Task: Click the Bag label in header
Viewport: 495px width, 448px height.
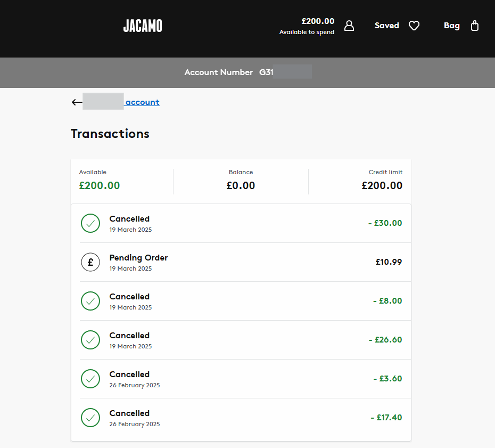Action: pyautogui.click(x=452, y=26)
